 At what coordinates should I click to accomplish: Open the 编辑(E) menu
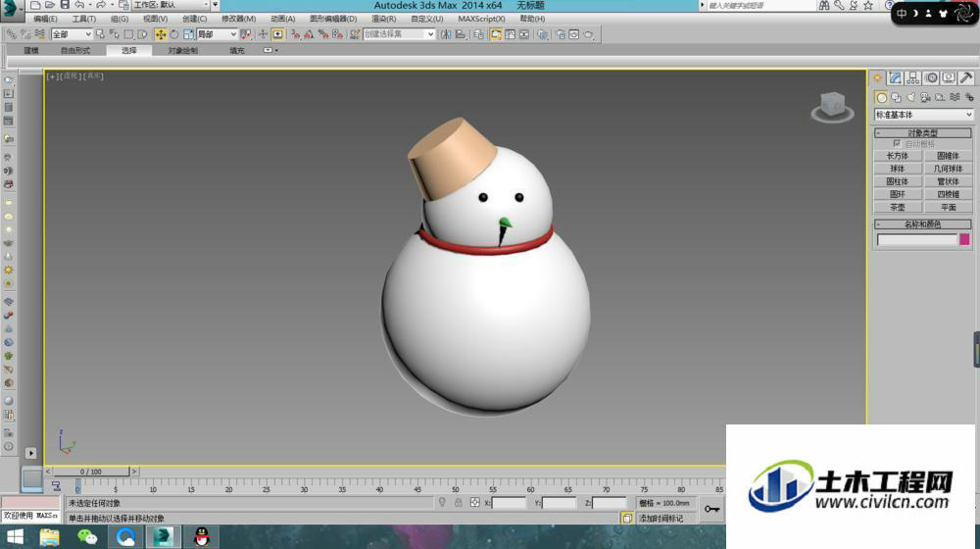[x=45, y=20]
